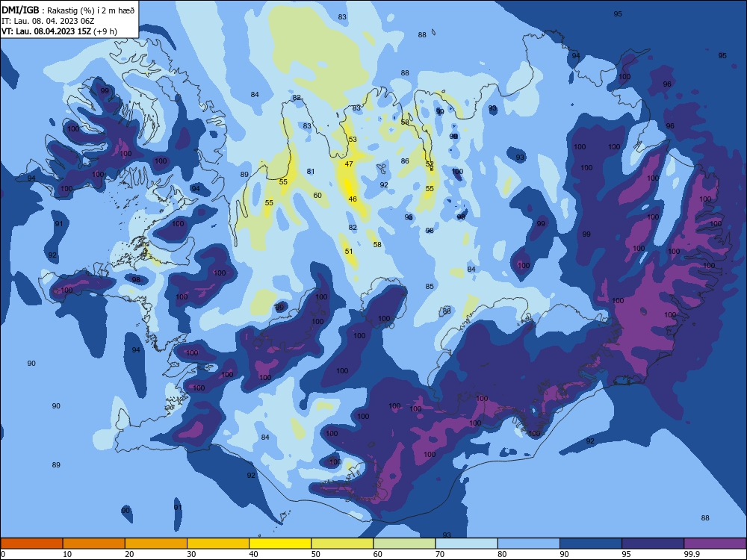747x560 pixels.
Task: Click the map value '85' on the map
Action: tap(430, 286)
